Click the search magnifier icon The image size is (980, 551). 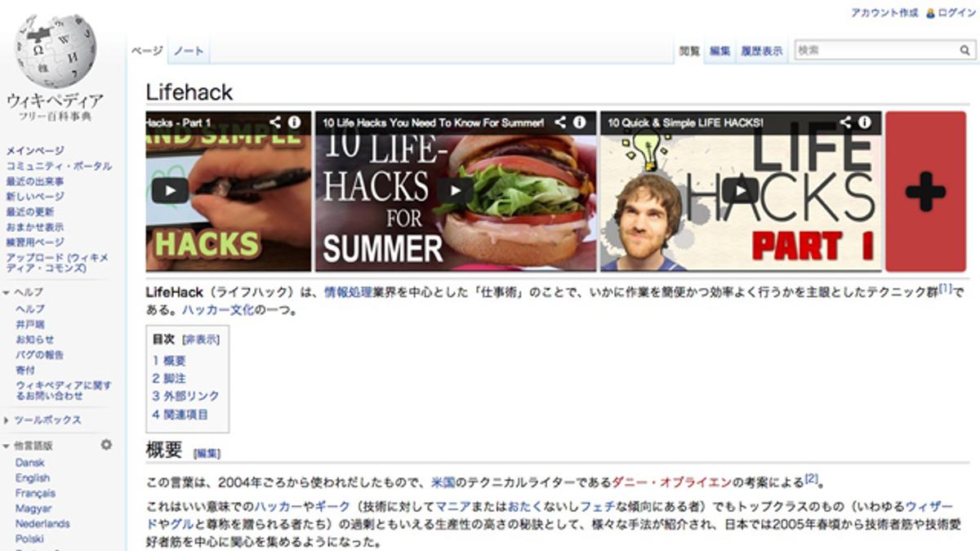pyautogui.click(x=964, y=51)
